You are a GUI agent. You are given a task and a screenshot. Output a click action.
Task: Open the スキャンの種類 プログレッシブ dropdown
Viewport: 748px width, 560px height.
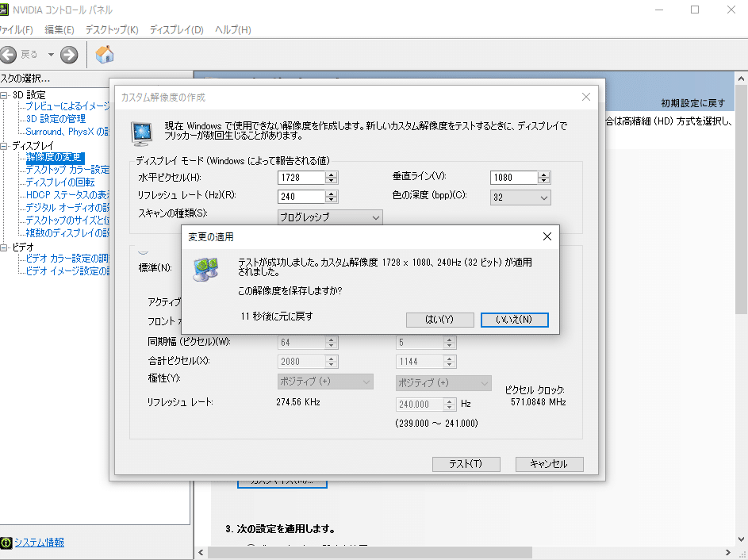(x=330, y=217)
